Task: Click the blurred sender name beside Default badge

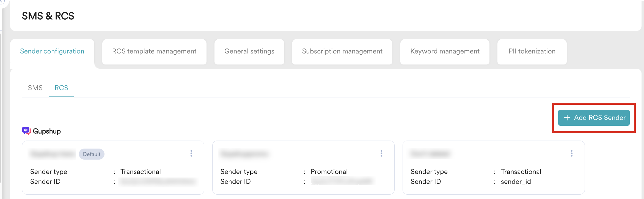Action: pos(53,154)
